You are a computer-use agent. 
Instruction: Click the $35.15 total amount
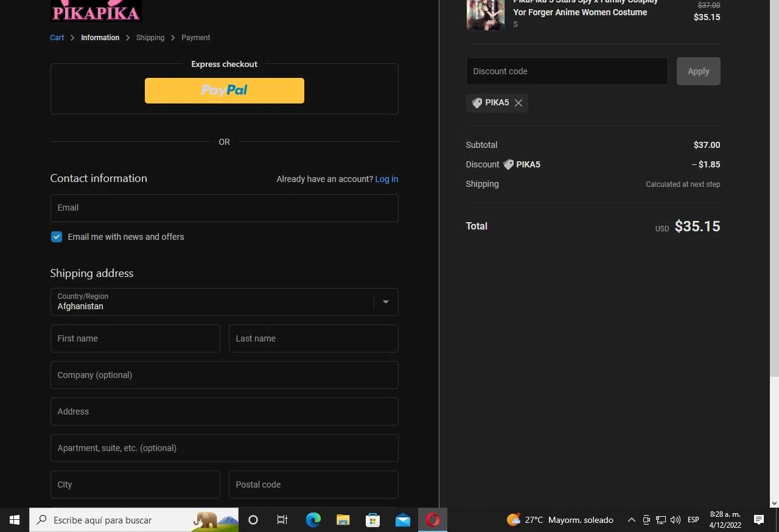point(697,226)
